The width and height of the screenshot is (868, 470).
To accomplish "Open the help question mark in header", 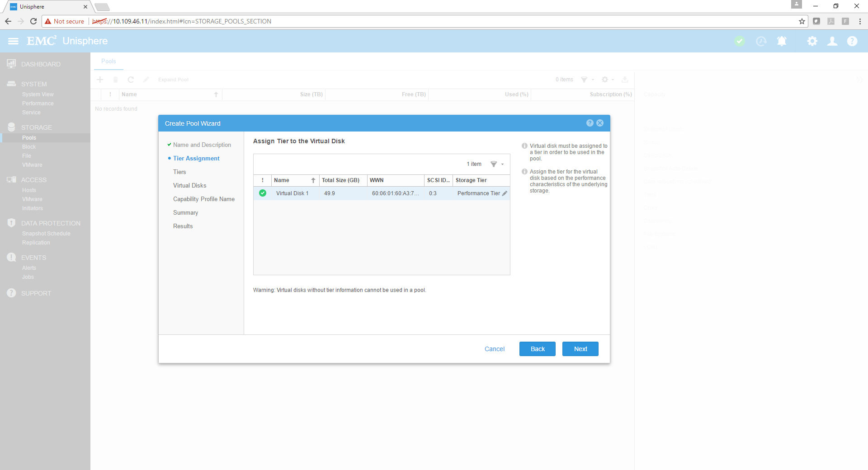I will [x=852, y=41].
